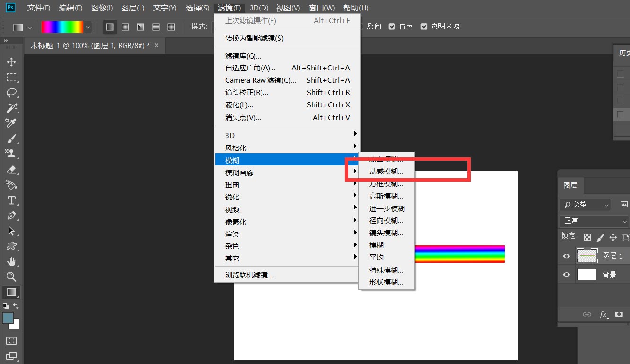Expand the 3D filter submenu
Image resolution: width=630 pixels, height=364 pixels.
287,135
